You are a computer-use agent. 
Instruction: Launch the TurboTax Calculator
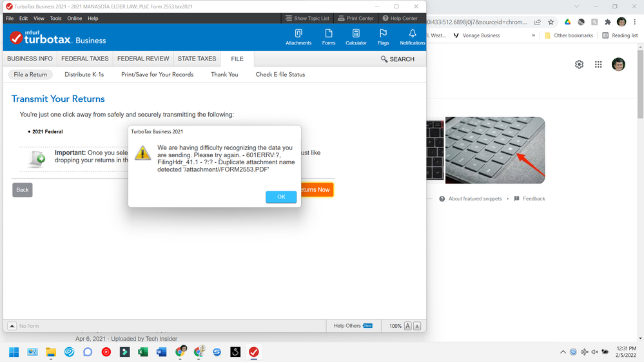[x=356, y=37]
